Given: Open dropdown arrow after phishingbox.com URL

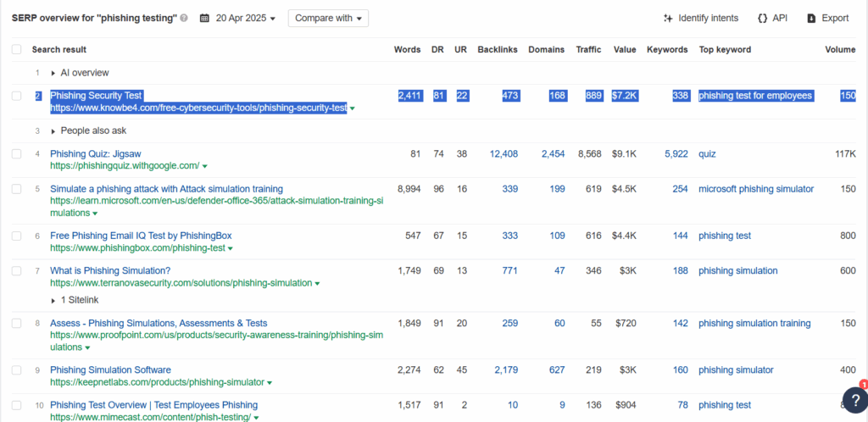Looking at the screenshot, I should coord(231,249).
